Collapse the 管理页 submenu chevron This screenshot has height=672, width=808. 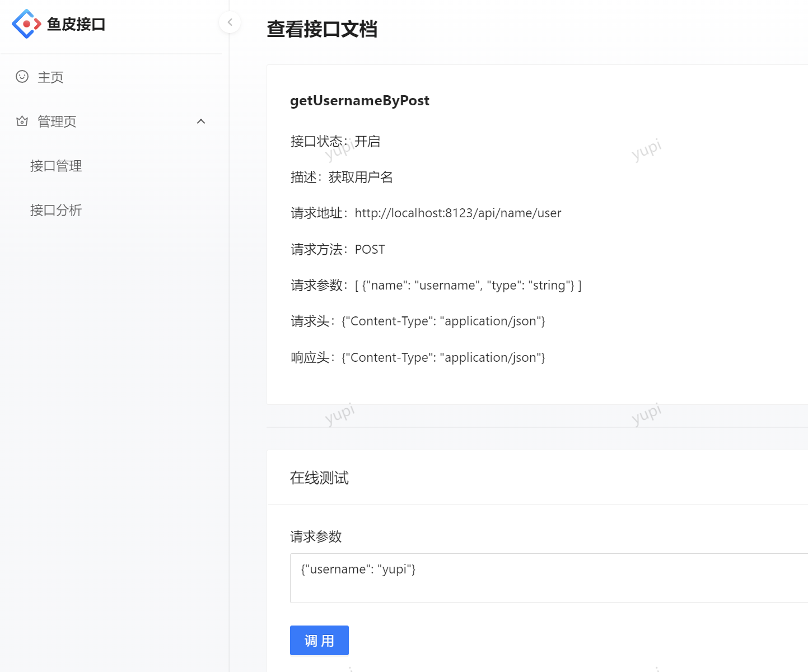pyautogui.click(x=201, y=122)
